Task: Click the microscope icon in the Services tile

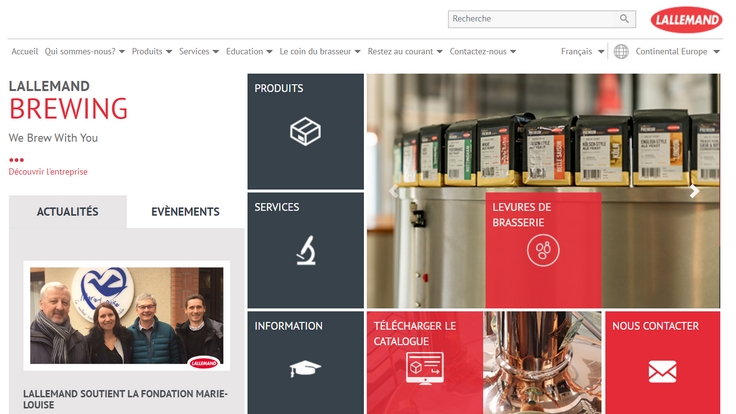Action: (x=306, y=250)
